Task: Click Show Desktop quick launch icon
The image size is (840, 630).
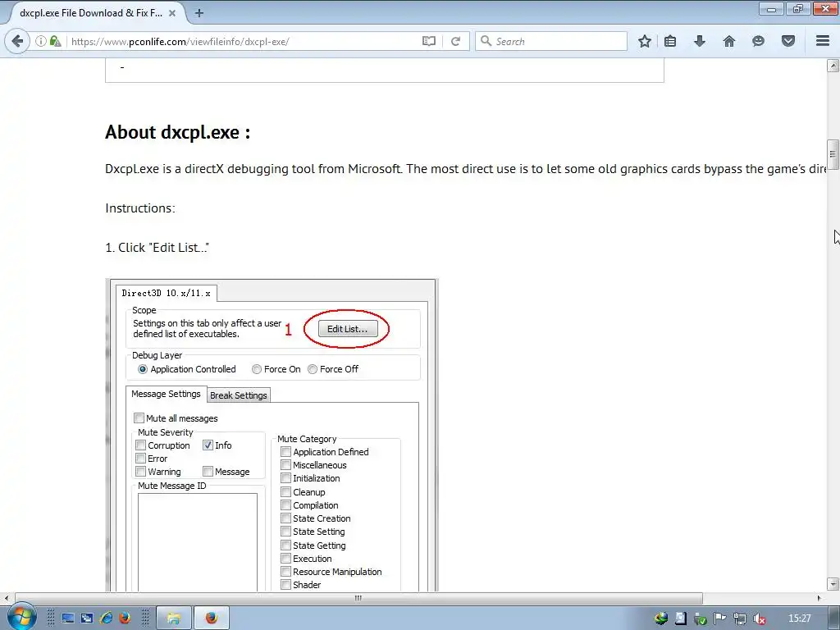Action: click(x=68, y=619)
